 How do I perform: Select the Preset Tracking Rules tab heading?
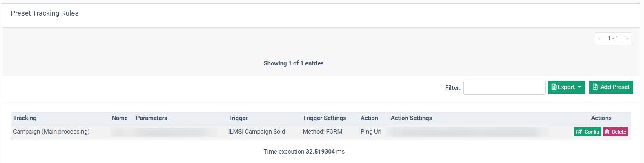45,13
